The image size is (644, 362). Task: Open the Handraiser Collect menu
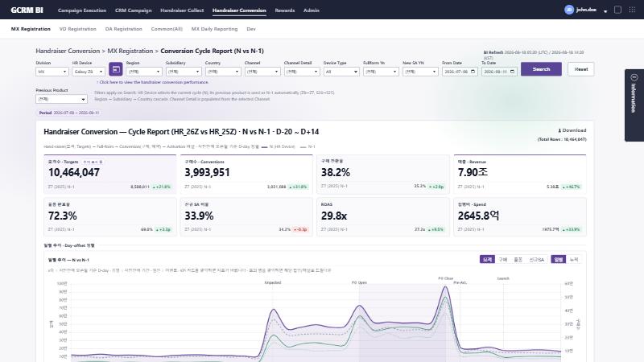182,10
